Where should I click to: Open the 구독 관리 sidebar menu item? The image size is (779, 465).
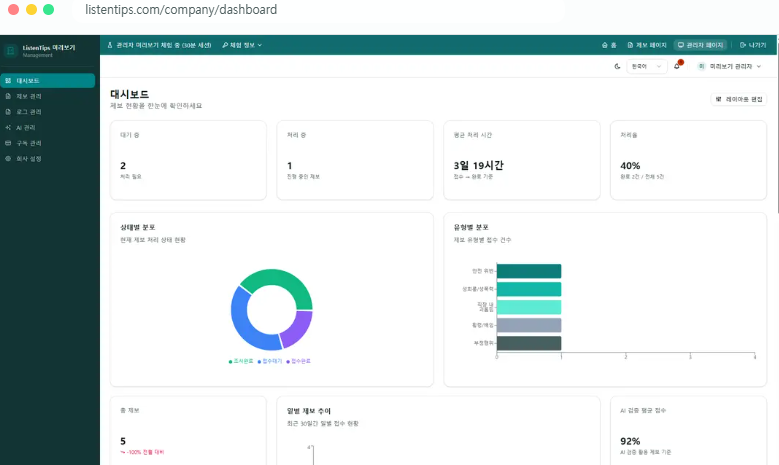[48, 143]
